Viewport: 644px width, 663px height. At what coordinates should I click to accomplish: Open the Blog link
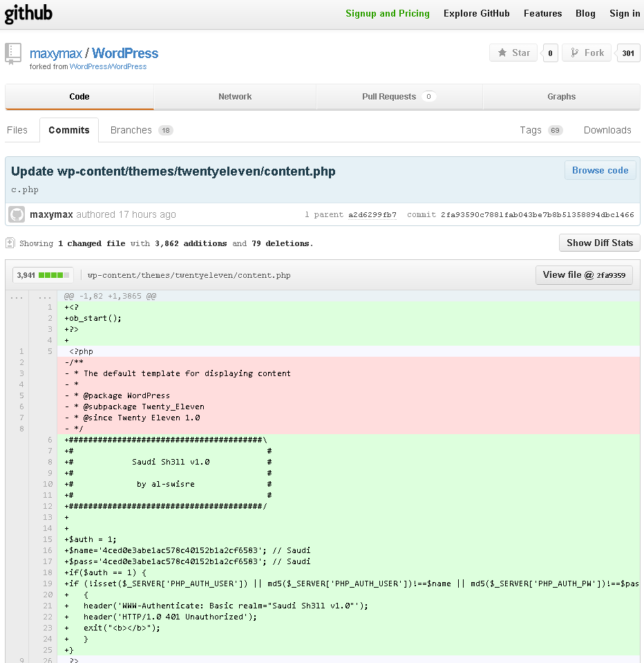(585, 14)
